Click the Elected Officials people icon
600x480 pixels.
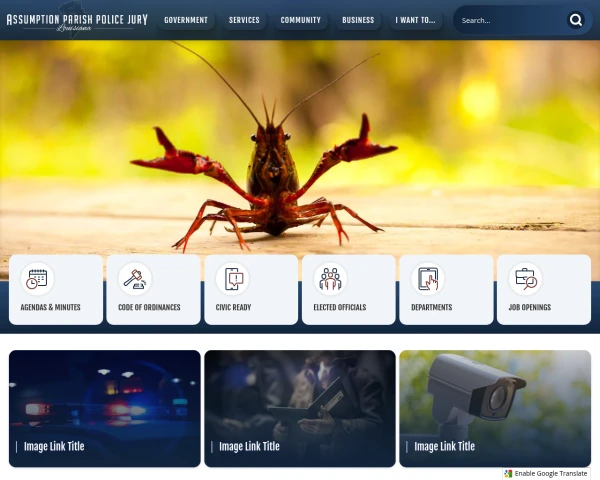click(x=330, y=279)
